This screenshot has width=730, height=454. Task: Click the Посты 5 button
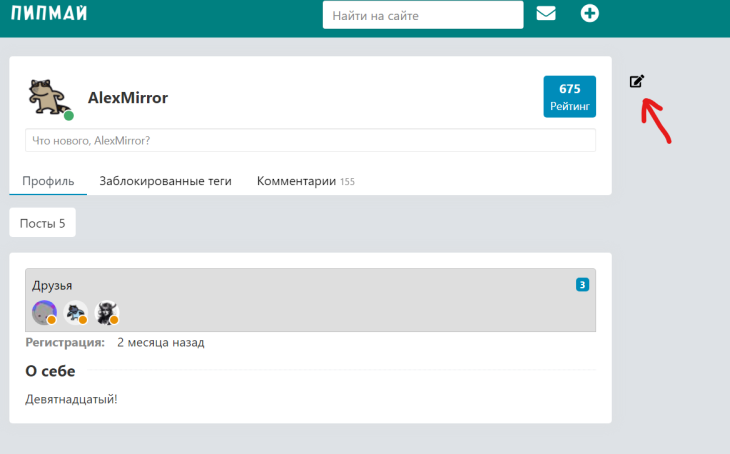pos(42,223)
